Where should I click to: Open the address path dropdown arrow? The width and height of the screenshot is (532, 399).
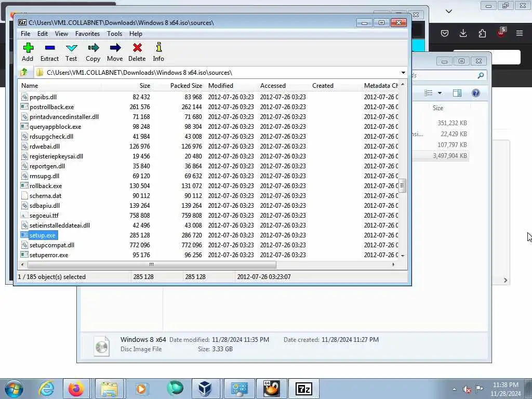(403, 73)
